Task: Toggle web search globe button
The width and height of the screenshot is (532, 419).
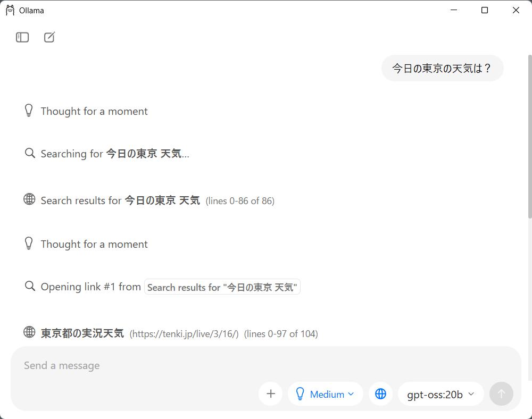Action: click(x=380, y=393)
